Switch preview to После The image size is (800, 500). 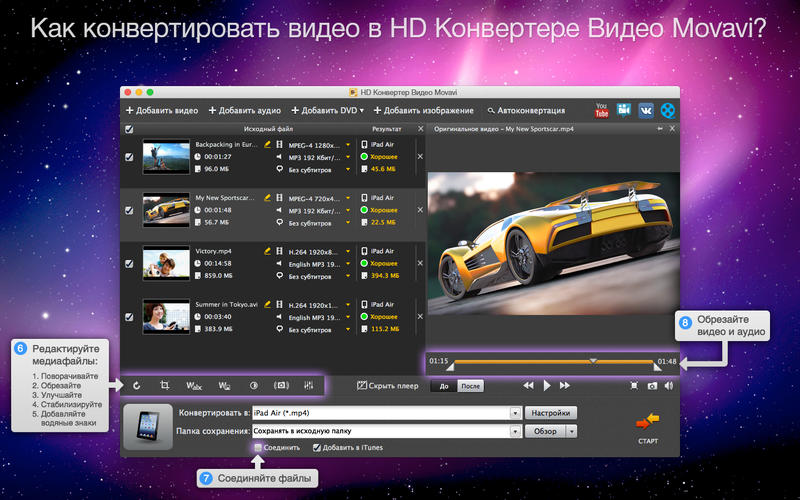point(470,386)
